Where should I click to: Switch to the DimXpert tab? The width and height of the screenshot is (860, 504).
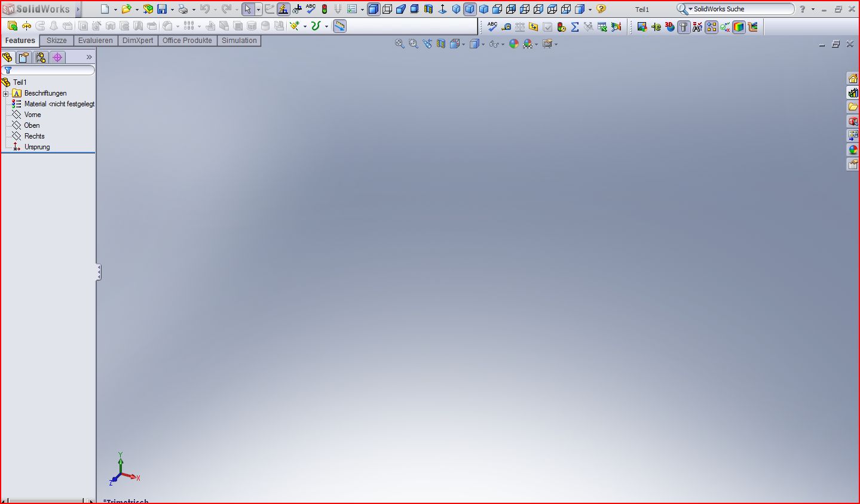pyautogui.click(x=138, y=41)
